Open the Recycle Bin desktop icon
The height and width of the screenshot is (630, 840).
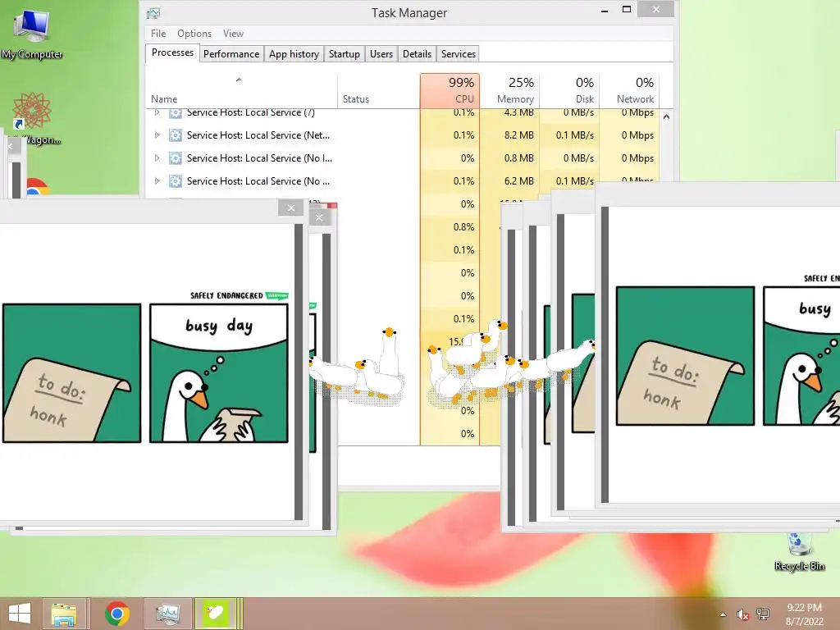click(x=799, y=552)
